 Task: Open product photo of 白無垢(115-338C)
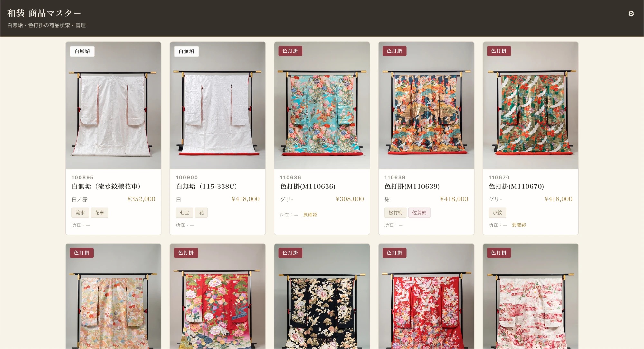[x=218, y=105]
